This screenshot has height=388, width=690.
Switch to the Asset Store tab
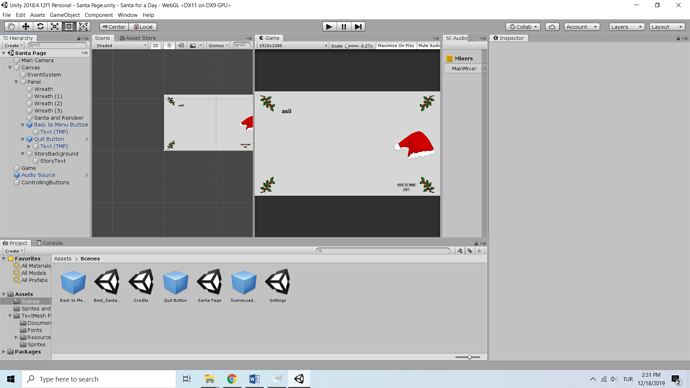point(138,38)
